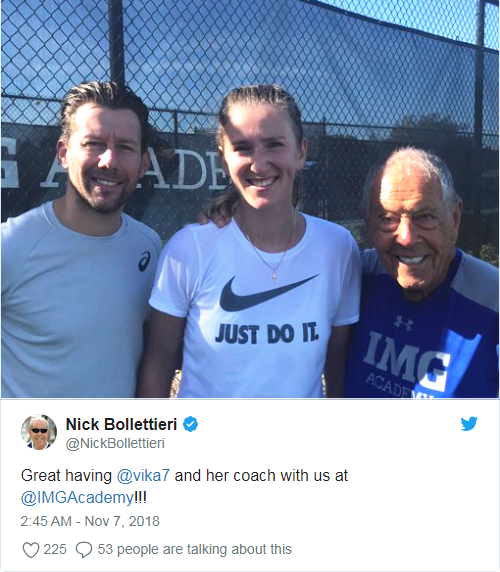The image size is (500, 572).
Task: Click the Nike swoosh on white shirt
Action: (x=268, y=293)
